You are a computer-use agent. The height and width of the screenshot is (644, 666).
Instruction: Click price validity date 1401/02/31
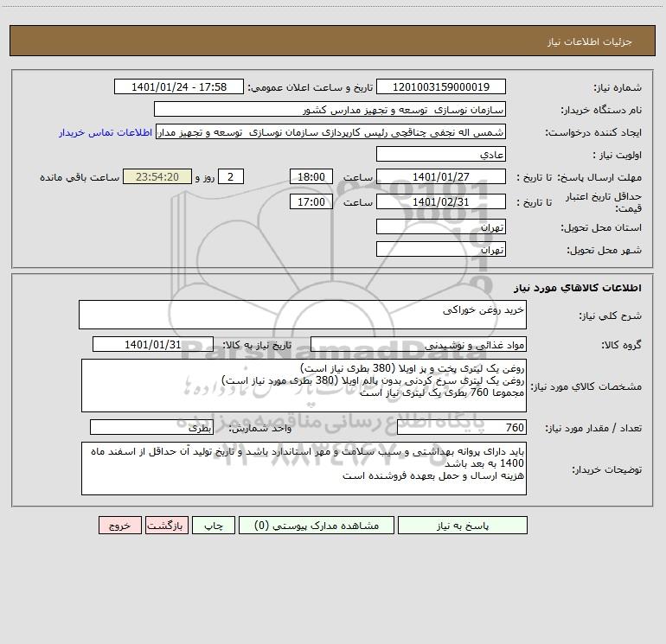pyautogui.click(x=441, y=201)
